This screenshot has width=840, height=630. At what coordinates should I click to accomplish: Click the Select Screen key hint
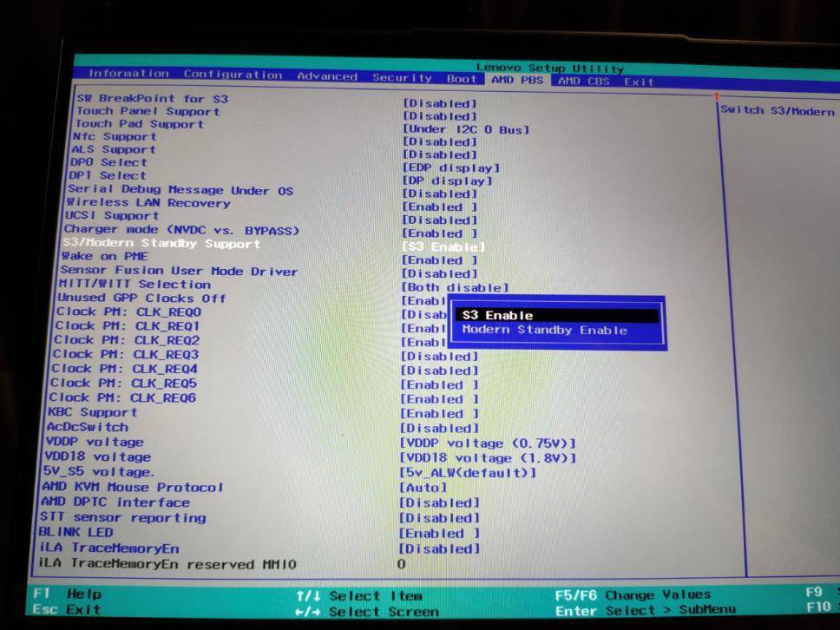point(367,612)
